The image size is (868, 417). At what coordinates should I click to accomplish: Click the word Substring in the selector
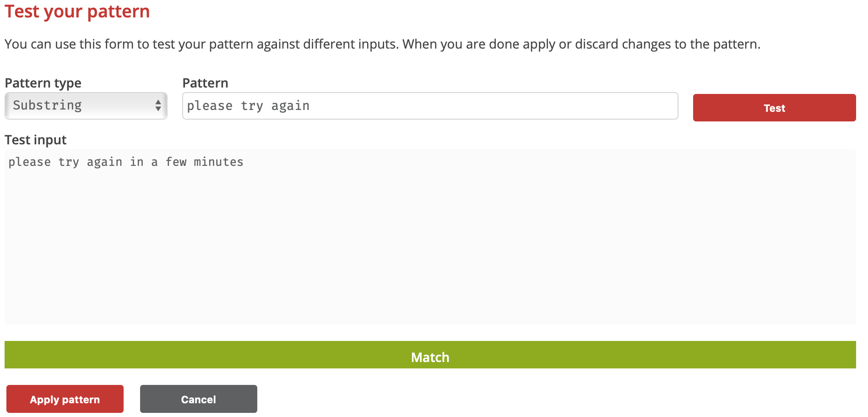(x=47, y=105)
